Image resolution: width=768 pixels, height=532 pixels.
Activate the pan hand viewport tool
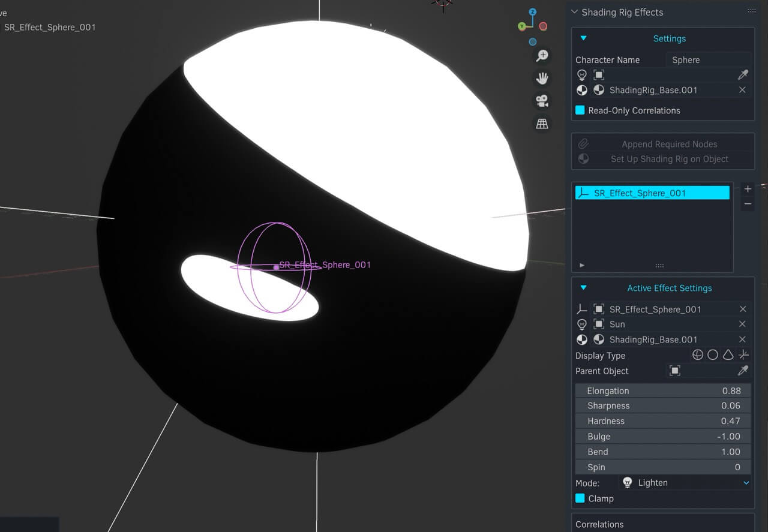coord(542,78)
